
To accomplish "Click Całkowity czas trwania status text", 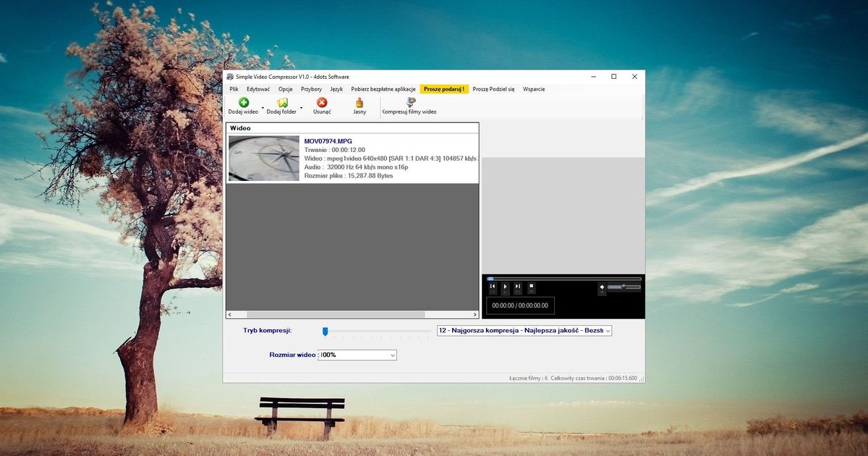I will (x=594, y=378).
